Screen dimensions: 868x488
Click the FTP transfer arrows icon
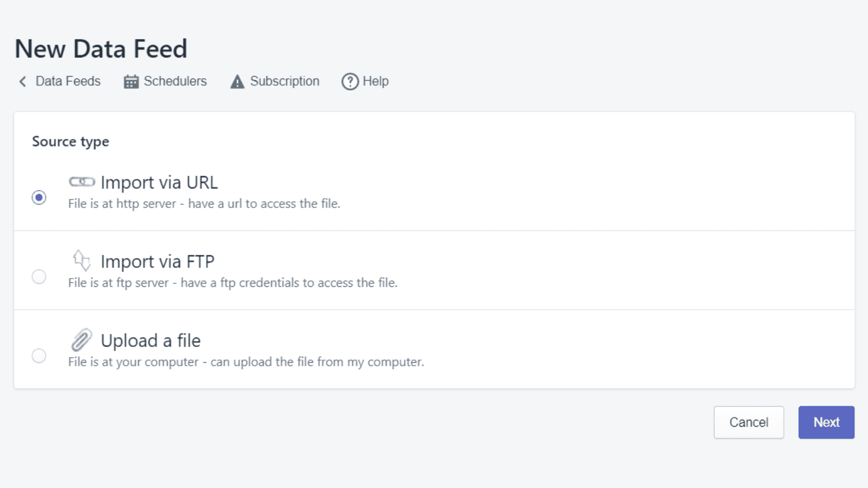coord(81,260)
